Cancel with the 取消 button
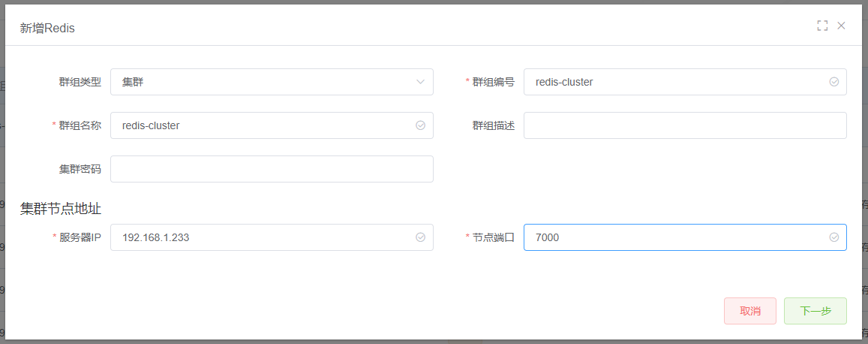 click(750, 311)
